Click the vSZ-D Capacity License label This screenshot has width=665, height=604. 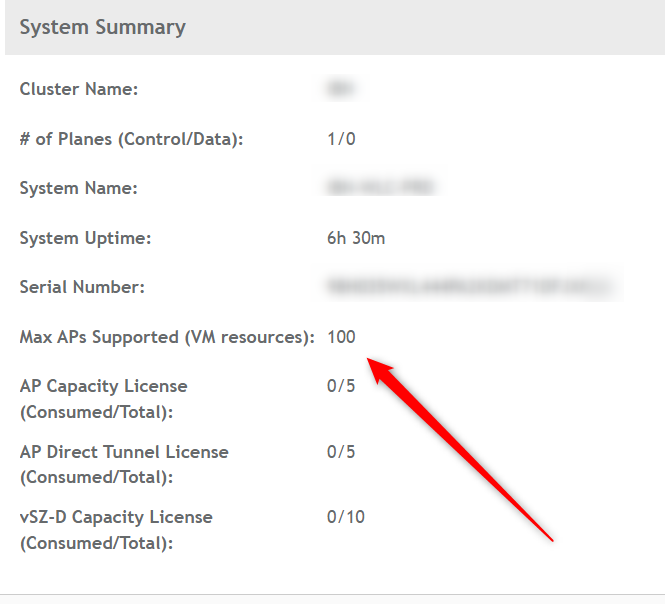(116, 530)
